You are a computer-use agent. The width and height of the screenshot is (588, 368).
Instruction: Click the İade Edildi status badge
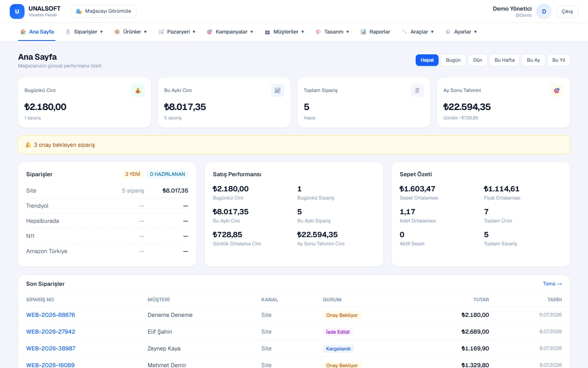[338, 332]
